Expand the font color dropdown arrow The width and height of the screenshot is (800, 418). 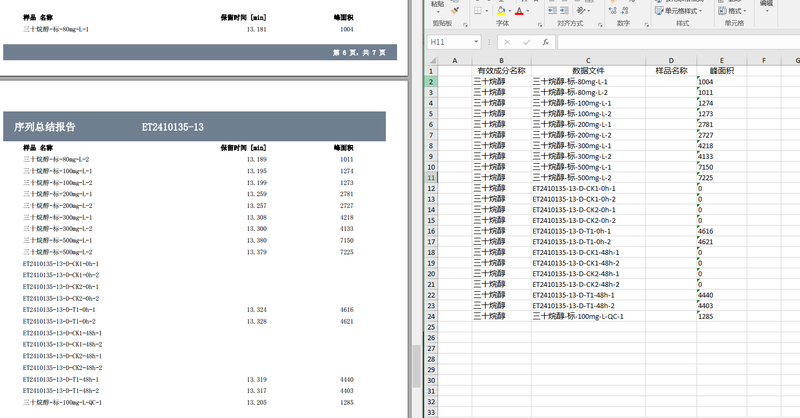click(528, 11)
